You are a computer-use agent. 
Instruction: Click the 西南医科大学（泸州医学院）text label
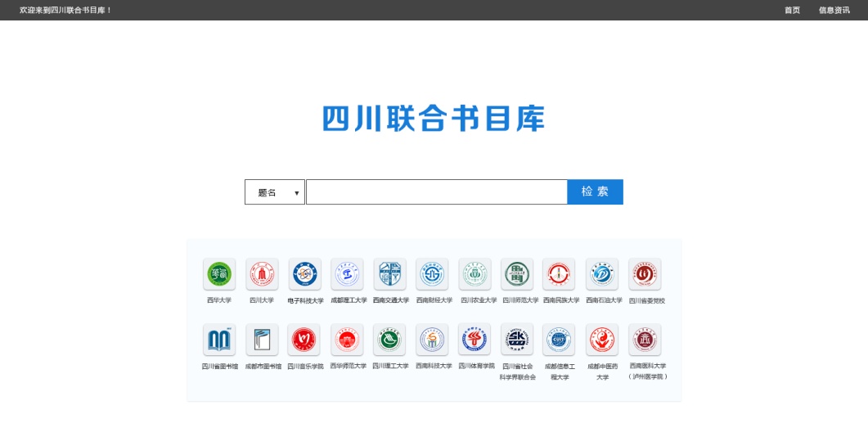point(648,371)
